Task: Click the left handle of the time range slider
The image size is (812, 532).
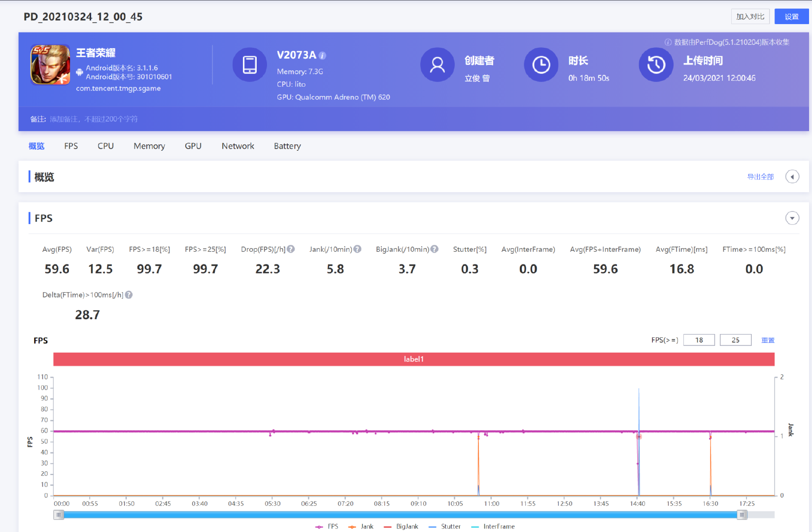Action: point(59,515)
